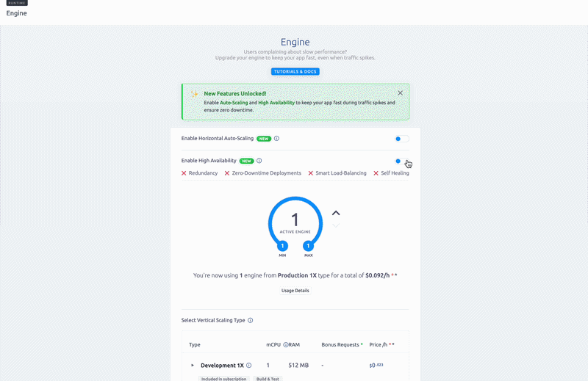The width and height of the screenshot is (588, 381).
Task: Open the Tutorials & Docs button
Action: coord(295,71)
